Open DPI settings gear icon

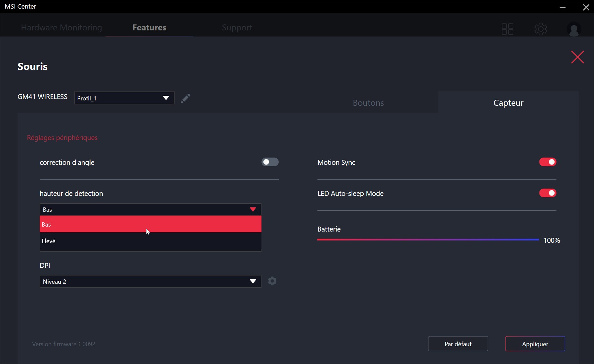[x=272, y=281]
